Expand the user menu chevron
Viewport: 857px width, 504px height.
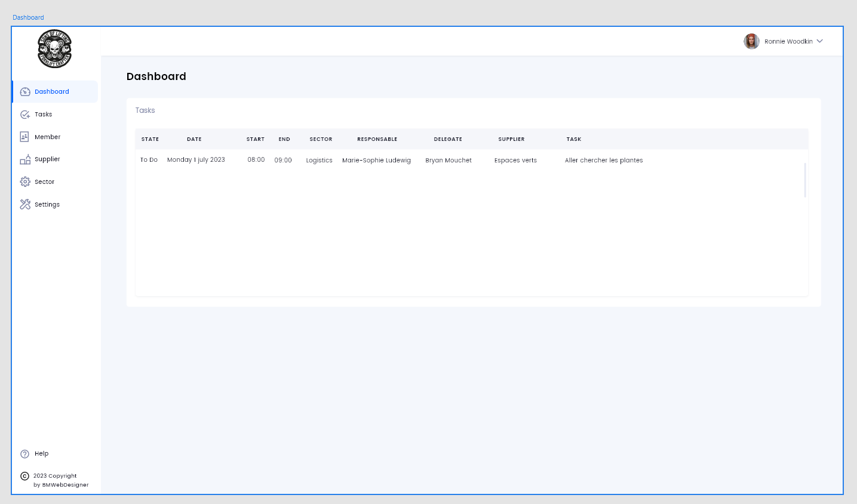click(820, 41)
